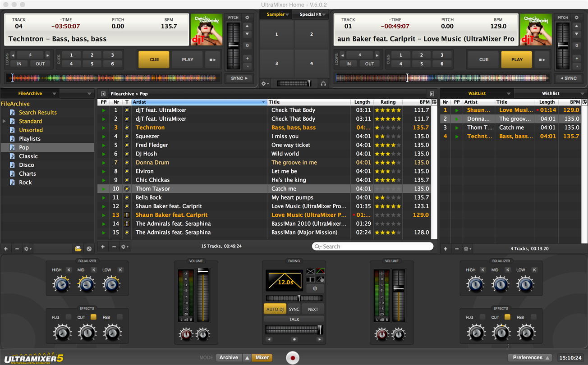This screenshot has height=365, width=588.
Task: Open left deck pitch settings gear
Action: tap(247, 18)
